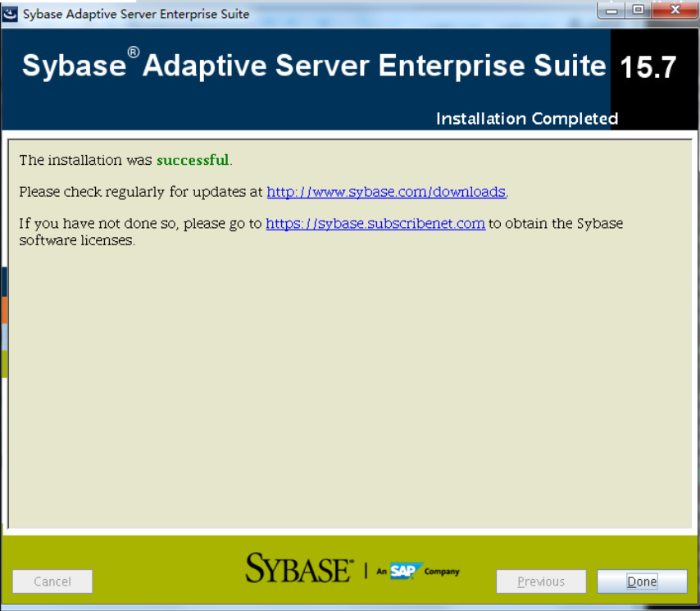This screenshot has height=611, width=700.
Task: Open the sybase.subscribenet.com license link
Action: 375,223
